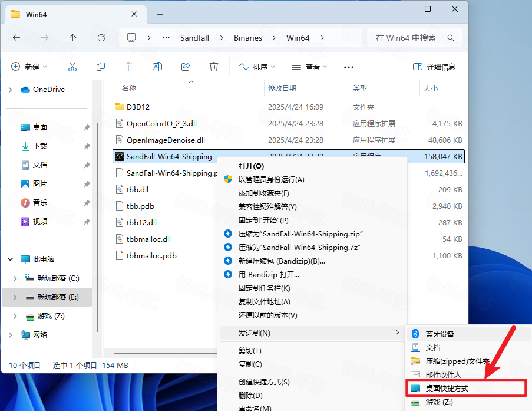
Task: Go up one folder level
Action: pyautogui.click(x=72, y=38)
